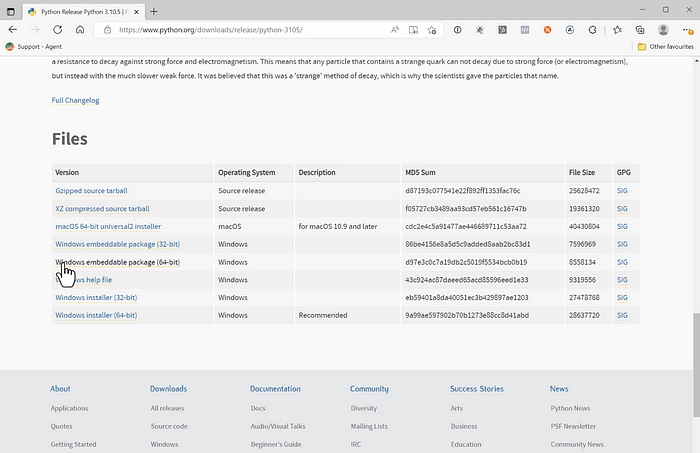
Task: Go back to the previous page
Action: click(x=12, y=30)
